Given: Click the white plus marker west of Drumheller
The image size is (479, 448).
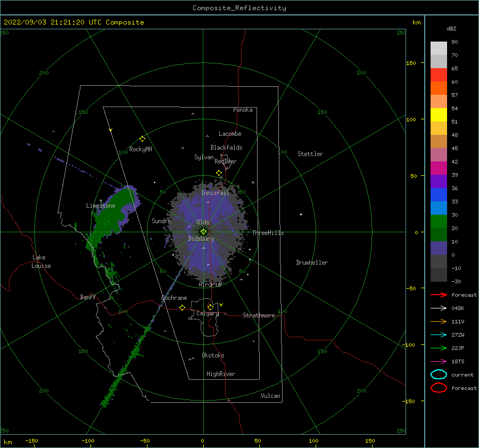Looking at the screenshot, I should (301, 214).
